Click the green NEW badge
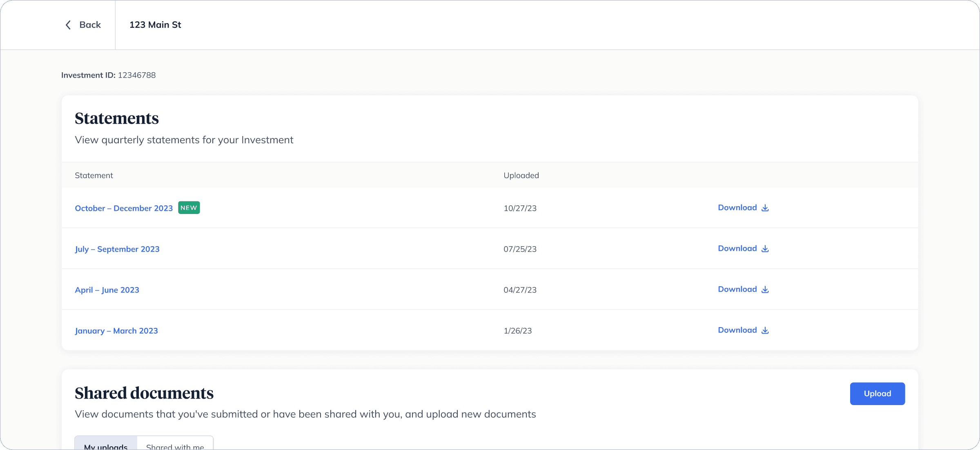 [x=189, y=208]
